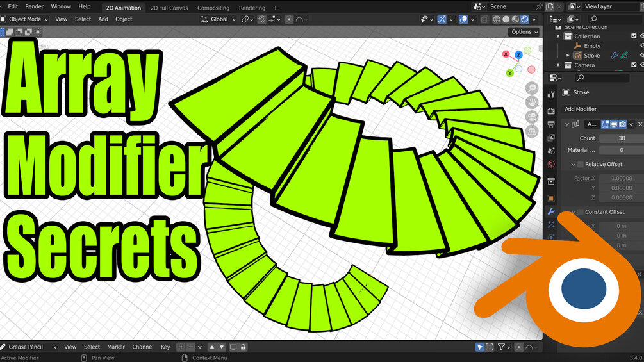
Task: Toggle the perspective/orthographic grid icon
Action: (x=532, y=131)
